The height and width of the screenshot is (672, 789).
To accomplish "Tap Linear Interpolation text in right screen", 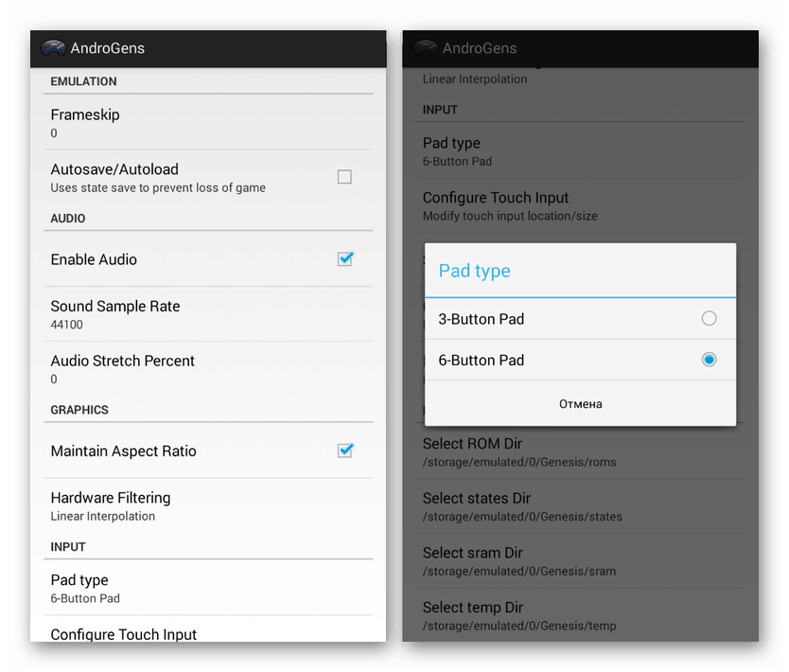I will pos(475,79).
